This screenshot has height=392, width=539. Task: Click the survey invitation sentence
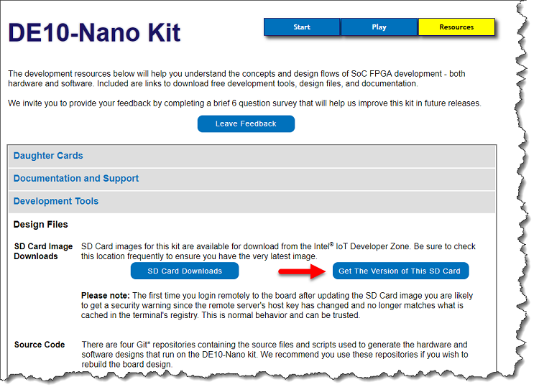click(x=244, y=103)
